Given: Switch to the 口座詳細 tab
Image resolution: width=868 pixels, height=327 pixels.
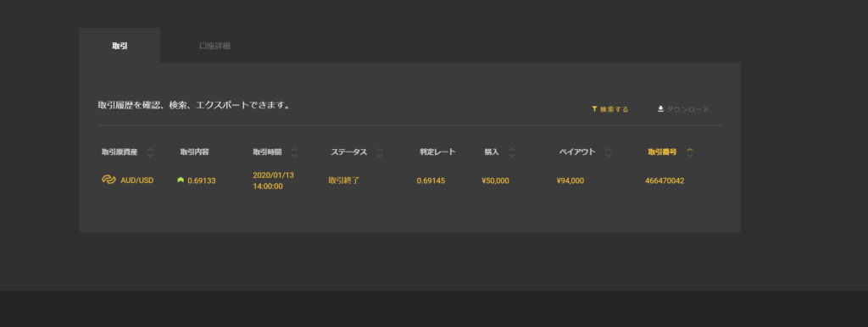Looking at the screenshot, I should [x=214, y=46].
